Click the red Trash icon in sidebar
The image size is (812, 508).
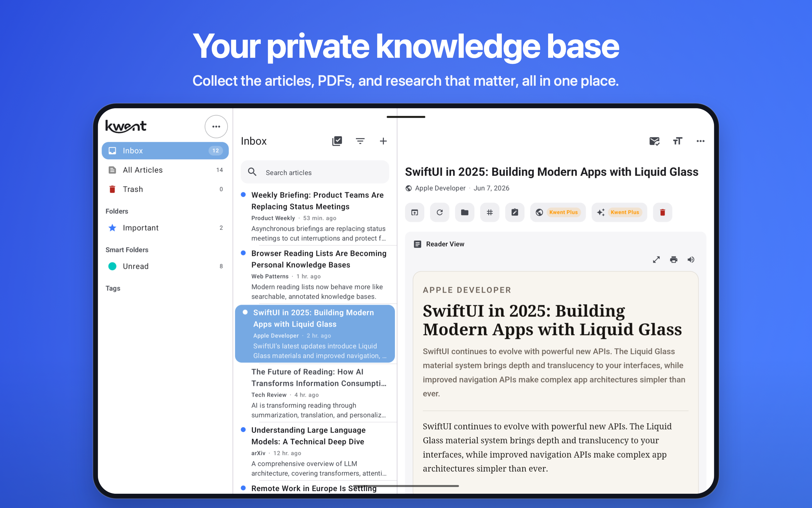112,189
